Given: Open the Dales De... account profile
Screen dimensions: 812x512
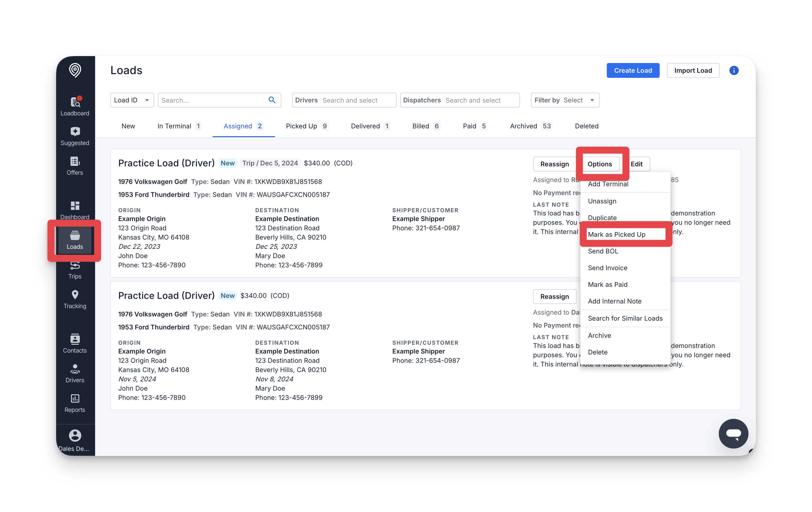Looking at the screenshot, I should tap(75, 441).
